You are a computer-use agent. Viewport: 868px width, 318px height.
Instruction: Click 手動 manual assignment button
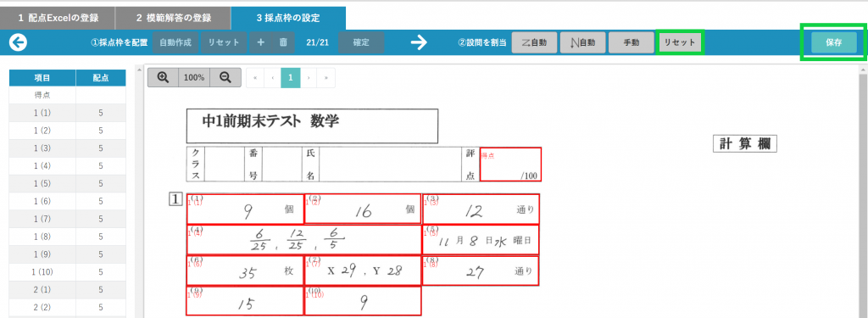[631, 42]
